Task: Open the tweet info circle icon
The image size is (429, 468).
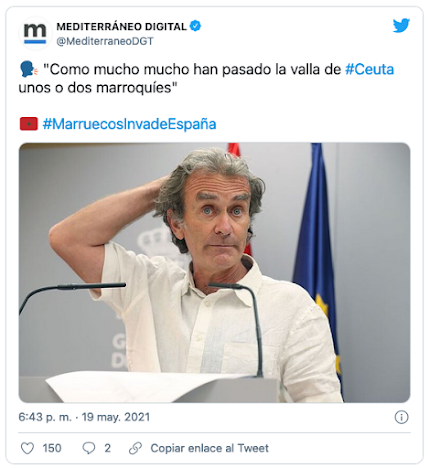Action: tap(401, 417)
